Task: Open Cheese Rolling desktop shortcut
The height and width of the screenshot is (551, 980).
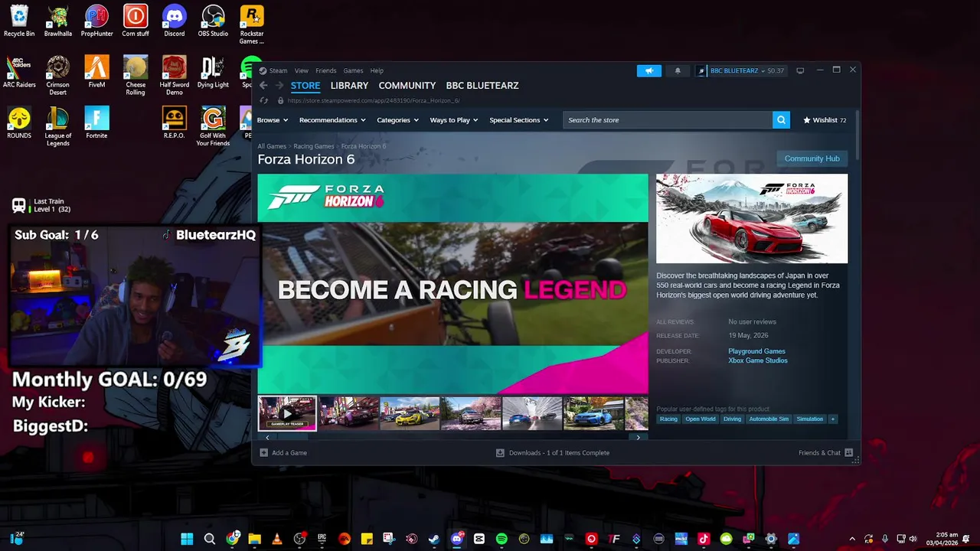Action: (136, 75)
